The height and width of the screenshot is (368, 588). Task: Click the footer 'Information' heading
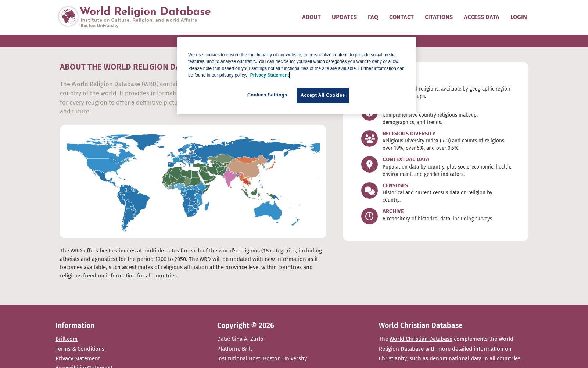[75, 325]
